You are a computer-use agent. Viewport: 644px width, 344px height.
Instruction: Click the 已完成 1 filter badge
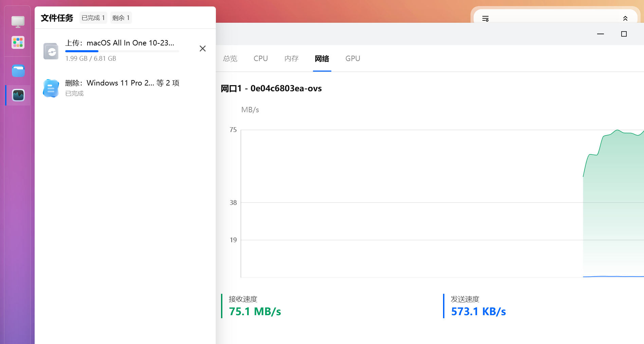[x=93, y=18]
